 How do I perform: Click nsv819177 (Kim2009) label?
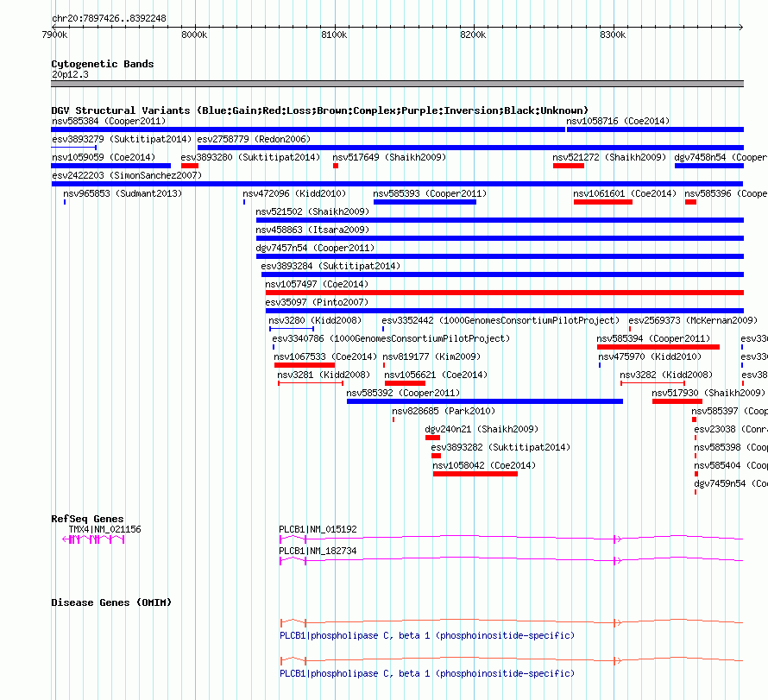pos(431,356)
